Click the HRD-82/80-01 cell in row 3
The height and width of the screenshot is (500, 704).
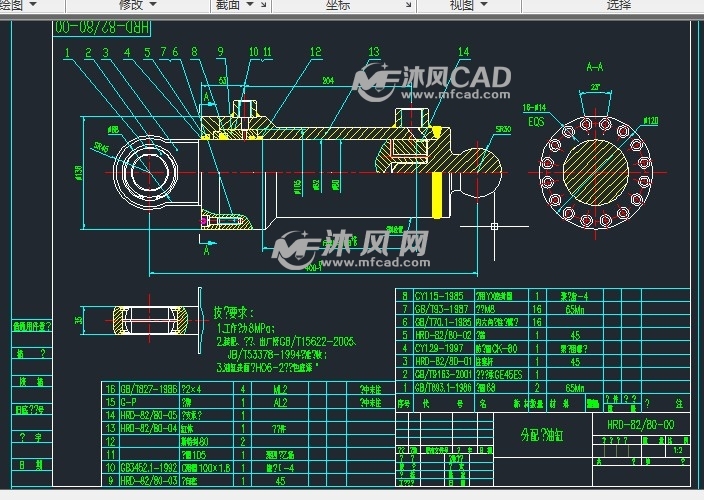(443, 362)
